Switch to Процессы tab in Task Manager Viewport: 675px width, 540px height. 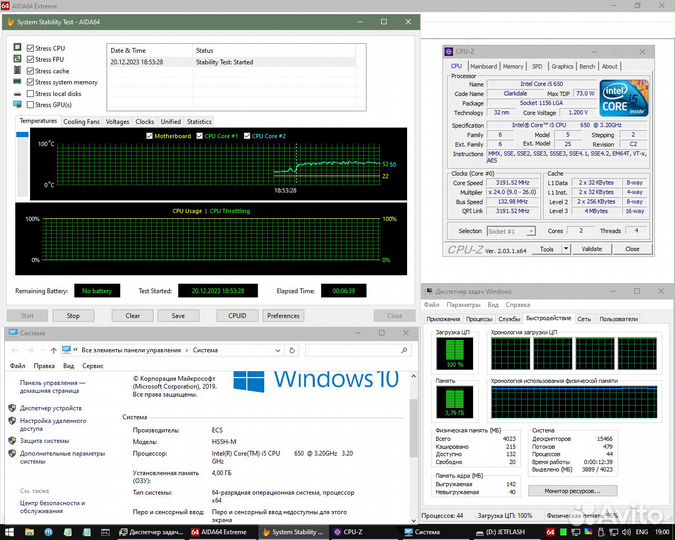coord(479,319)
